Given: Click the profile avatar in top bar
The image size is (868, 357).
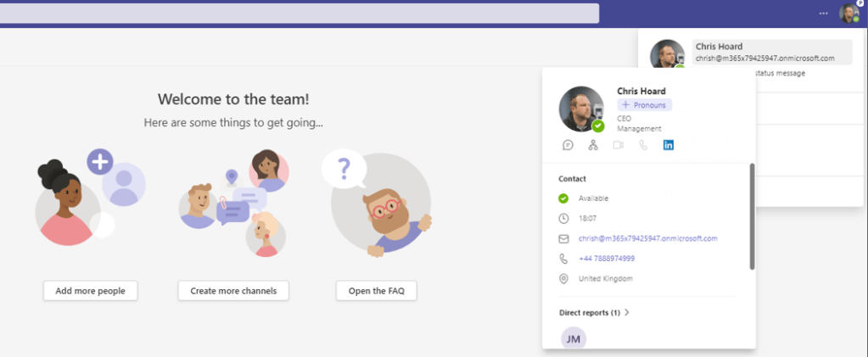Looking at the screenshot, I should click(x=848, y=13).
